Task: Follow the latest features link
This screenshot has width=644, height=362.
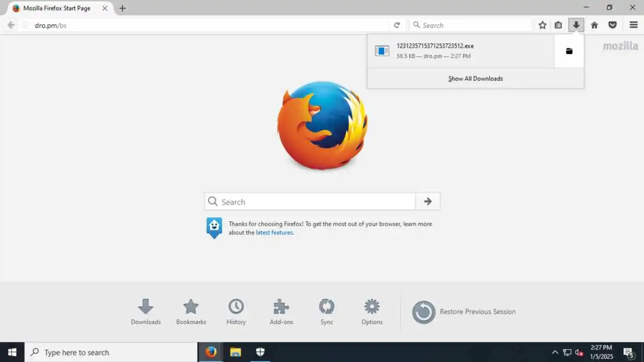Action: click(x=275, y=233)
